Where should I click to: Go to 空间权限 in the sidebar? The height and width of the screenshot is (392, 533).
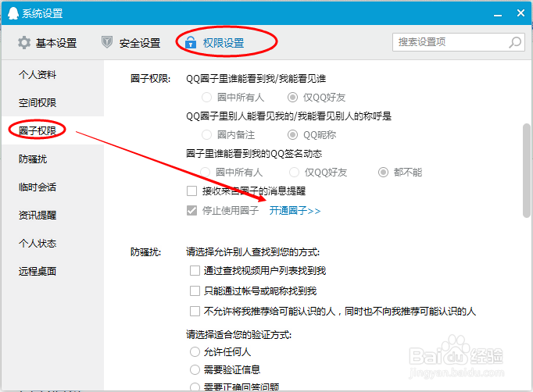38,102
